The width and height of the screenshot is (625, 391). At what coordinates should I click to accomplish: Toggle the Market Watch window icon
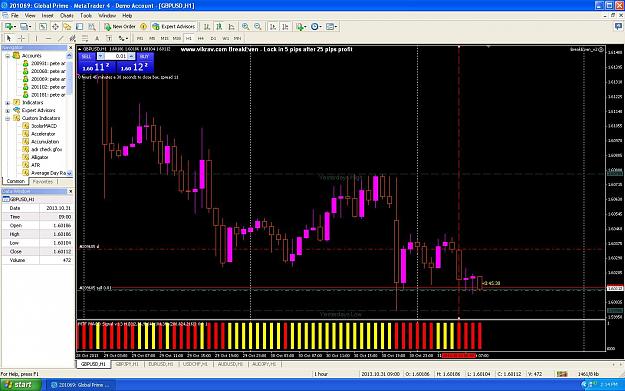[43, 27]
